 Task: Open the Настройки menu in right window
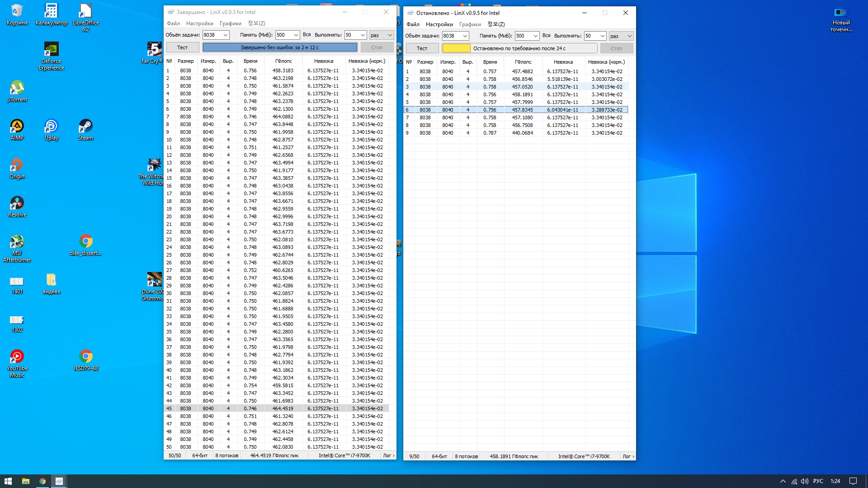(x=439, y=24)
